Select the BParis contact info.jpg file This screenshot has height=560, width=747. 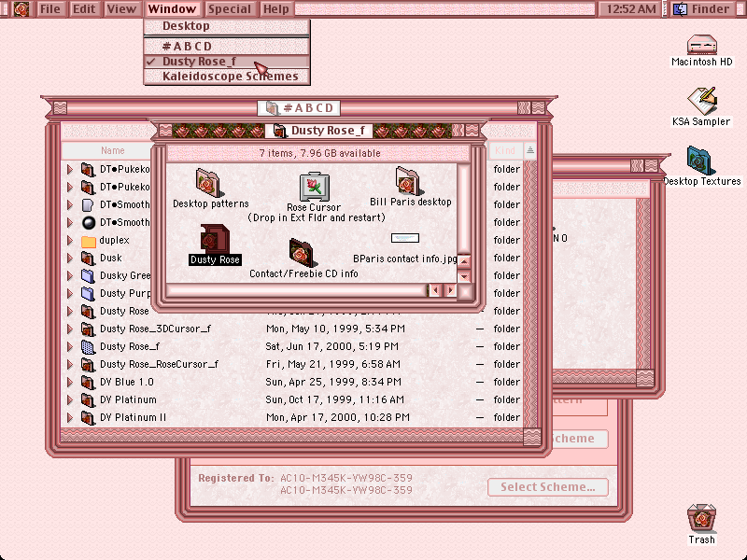point(405,238)
